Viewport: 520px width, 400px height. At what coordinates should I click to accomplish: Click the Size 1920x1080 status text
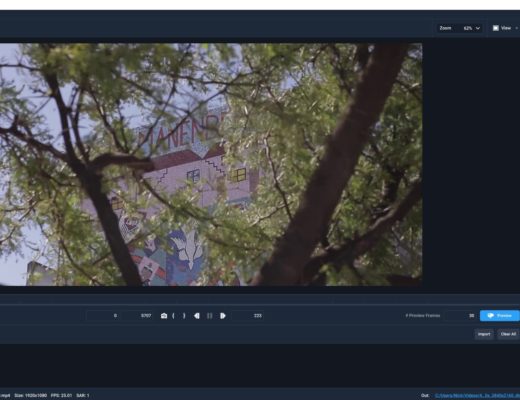(x=30, y=396)
